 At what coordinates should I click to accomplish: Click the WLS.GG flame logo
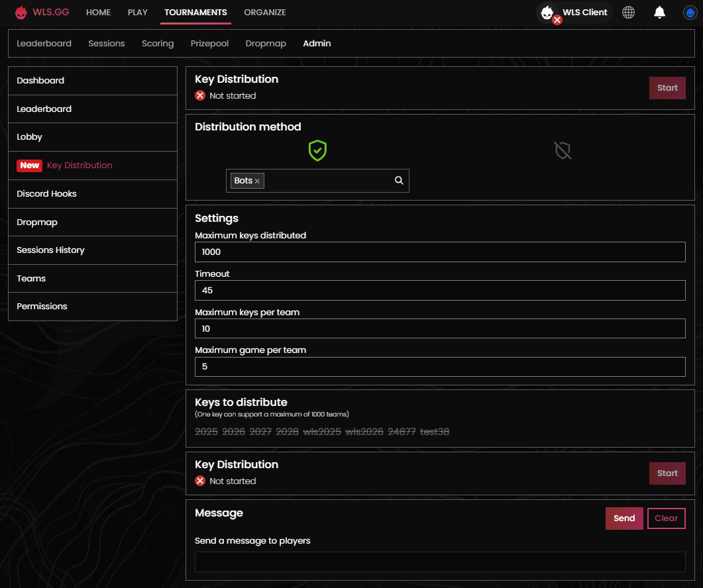point(21,13)
